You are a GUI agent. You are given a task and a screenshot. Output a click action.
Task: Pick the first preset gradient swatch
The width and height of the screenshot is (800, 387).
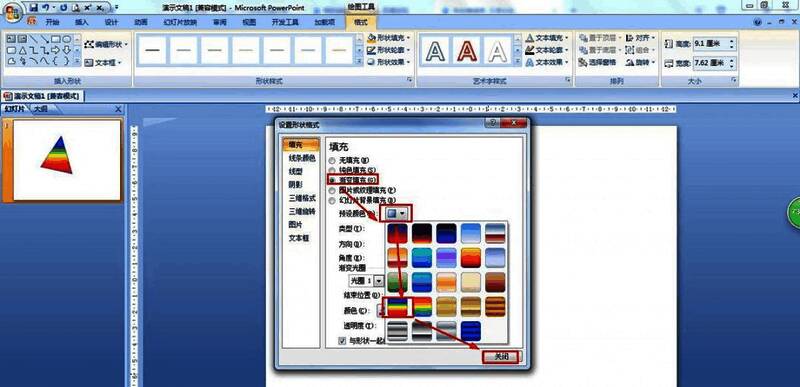397,234
